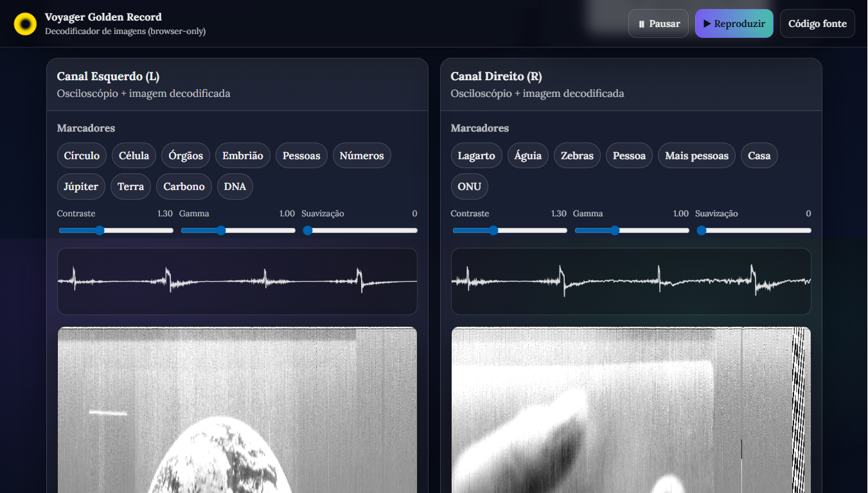Select the Mais pessoas marker
The height and width of the screenshot is (493, 868).
coord(696,155)
